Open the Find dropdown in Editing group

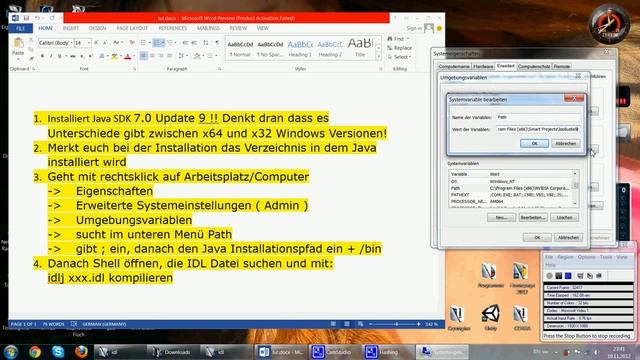point(408,39)
